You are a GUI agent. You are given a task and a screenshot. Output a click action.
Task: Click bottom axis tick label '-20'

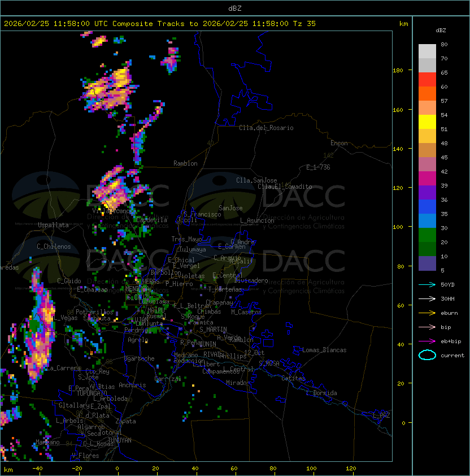77,469
